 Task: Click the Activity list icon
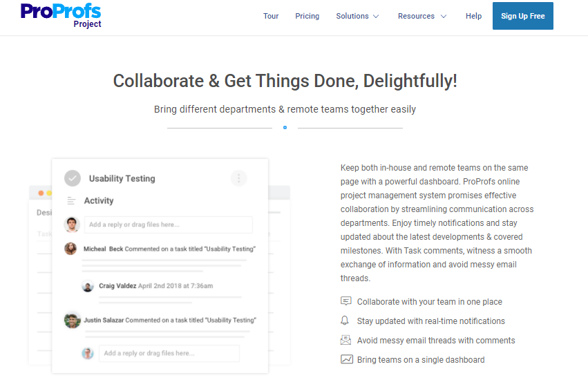pyautogui.click(x=71, y=200)
